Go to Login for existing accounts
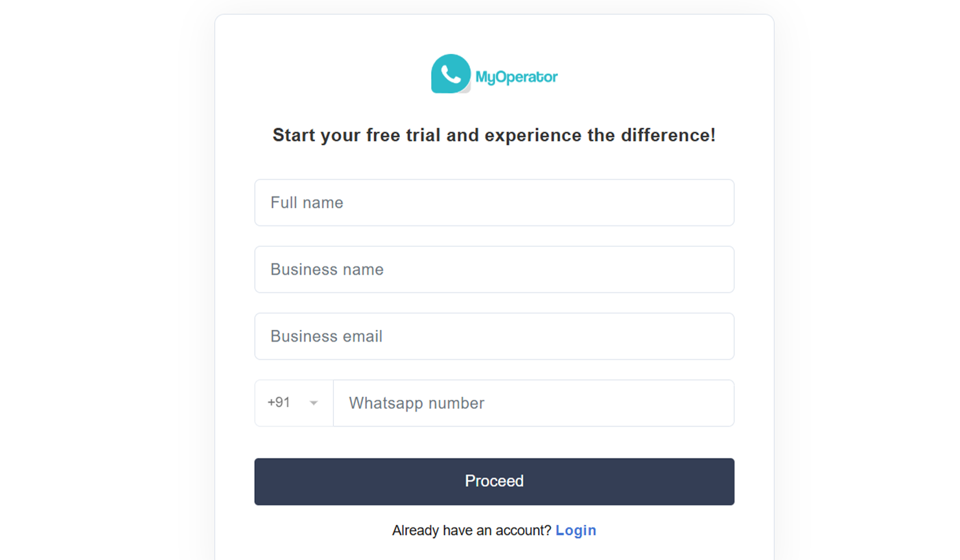The height and width of the screenshot is (560, 960). (x=576, y=530)
